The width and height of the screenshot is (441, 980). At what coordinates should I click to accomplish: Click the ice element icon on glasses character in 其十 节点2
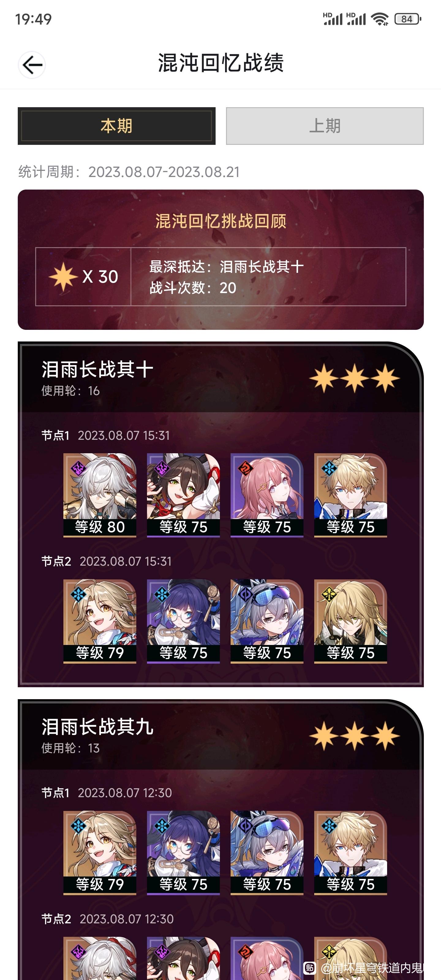point(162,594)
